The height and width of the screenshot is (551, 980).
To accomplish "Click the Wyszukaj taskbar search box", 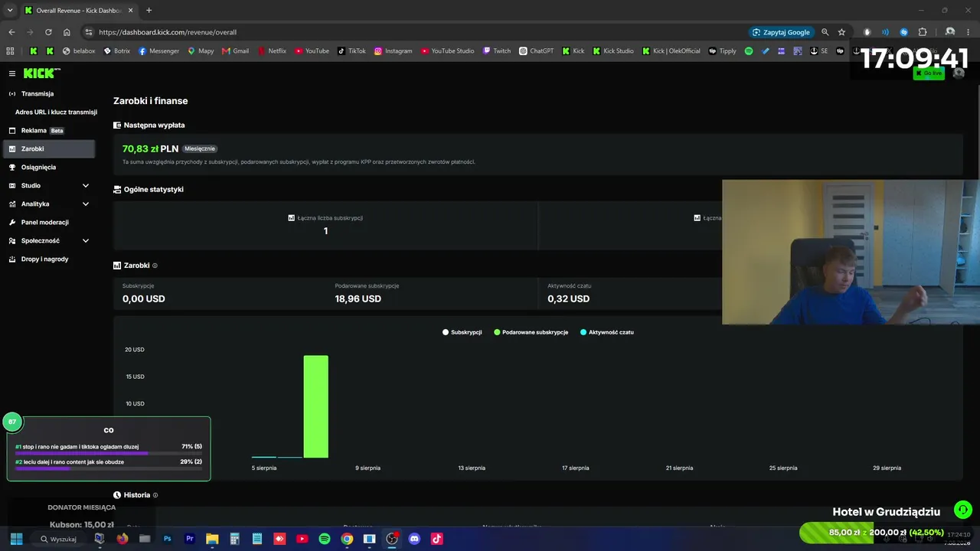I will 59,539.
